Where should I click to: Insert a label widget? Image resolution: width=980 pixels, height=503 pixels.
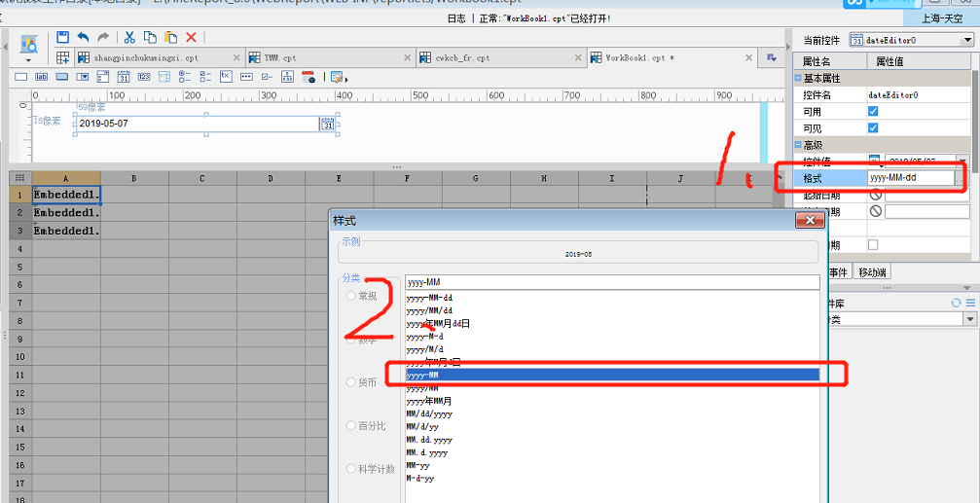tap(41, 77)
